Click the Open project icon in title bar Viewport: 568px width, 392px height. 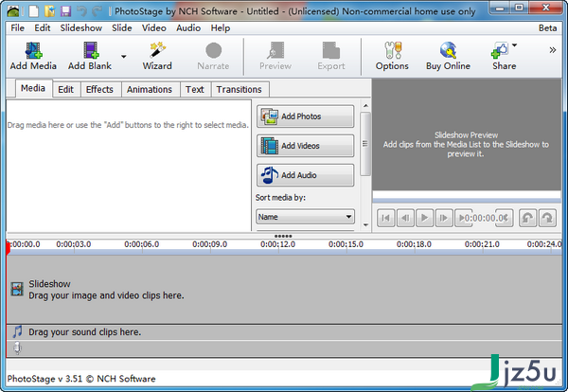(x=49, y=11)
